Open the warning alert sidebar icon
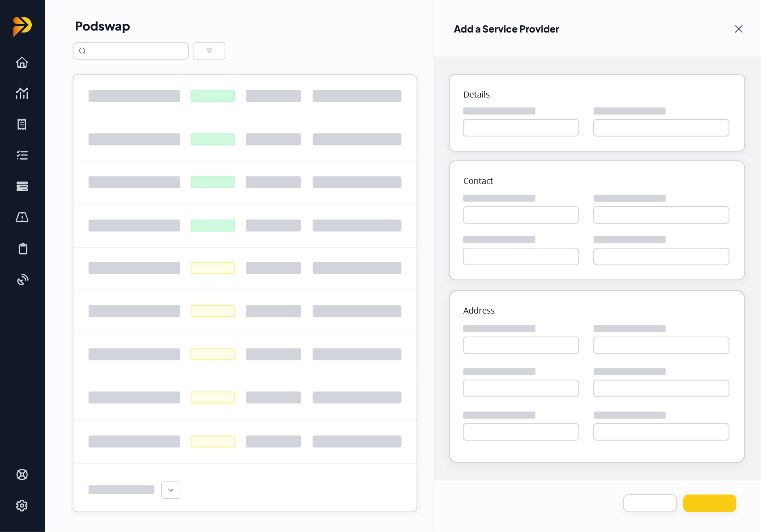 pos(22,217)
